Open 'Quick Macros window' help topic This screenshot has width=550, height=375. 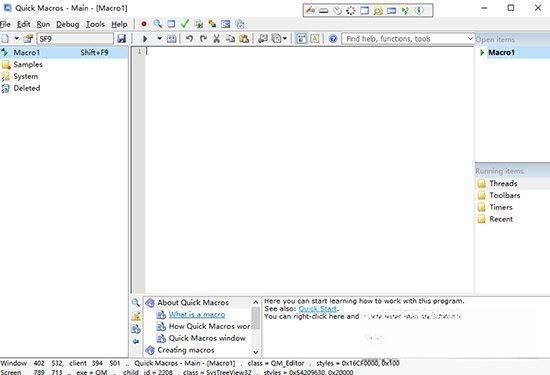(x=207, y=338)
